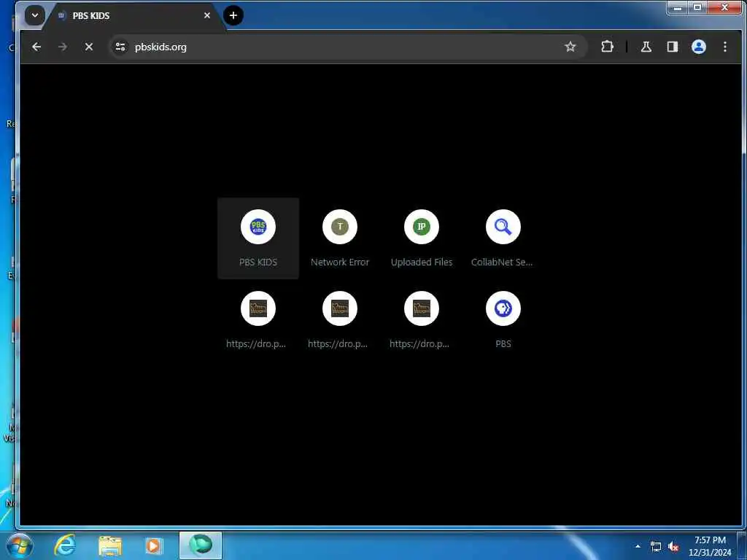Open the Chrome three-dot menu
This screenshot has height=560, width=747.
click(x=724, y=47)
